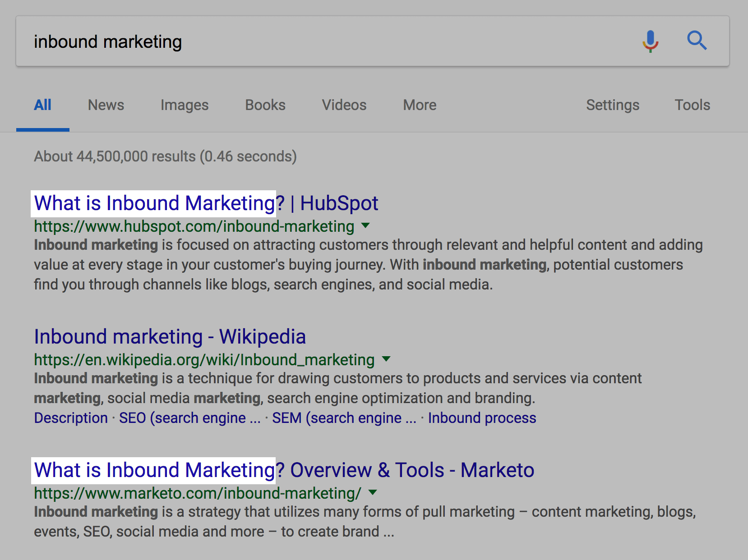The height and width of the screenshot is (560, 748).
Task: Click the hubspot.com/inbound-marketing URL text
Action: [194, 226]
